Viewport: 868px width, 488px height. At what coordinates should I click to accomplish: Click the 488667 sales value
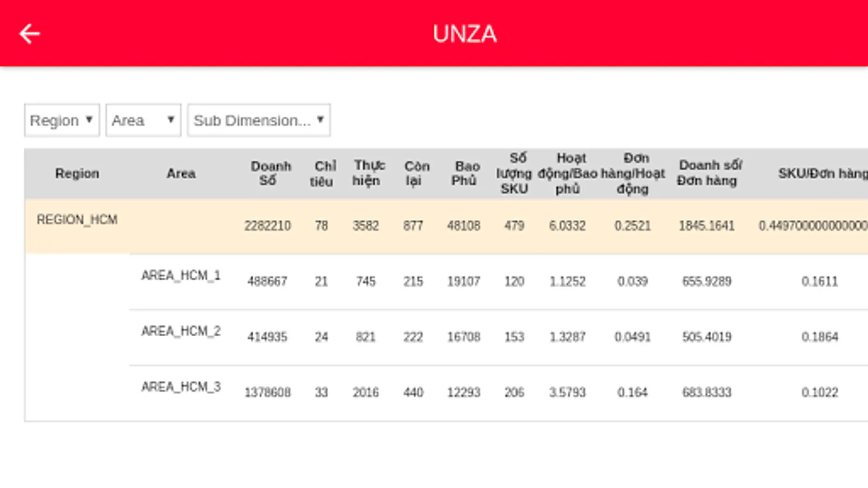coord(267,281)
